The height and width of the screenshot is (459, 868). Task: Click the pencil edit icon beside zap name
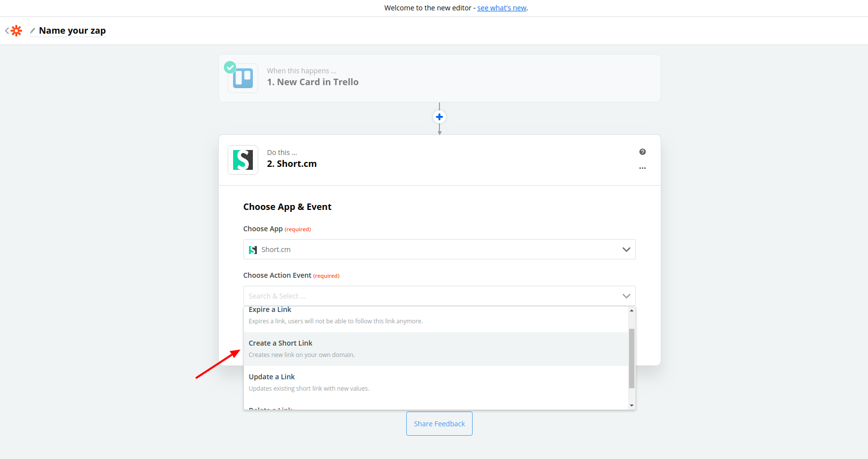[x=33, y=31]
